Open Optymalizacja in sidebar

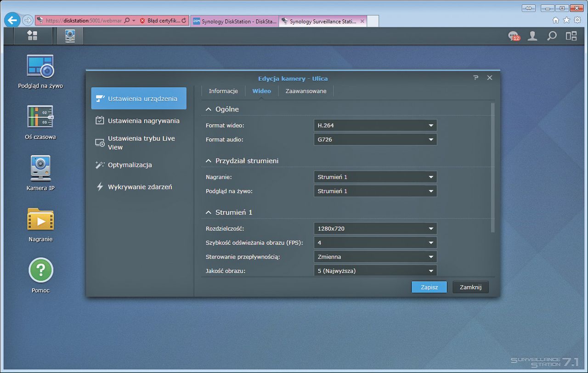pyautogui.click(x=139, y=165)
